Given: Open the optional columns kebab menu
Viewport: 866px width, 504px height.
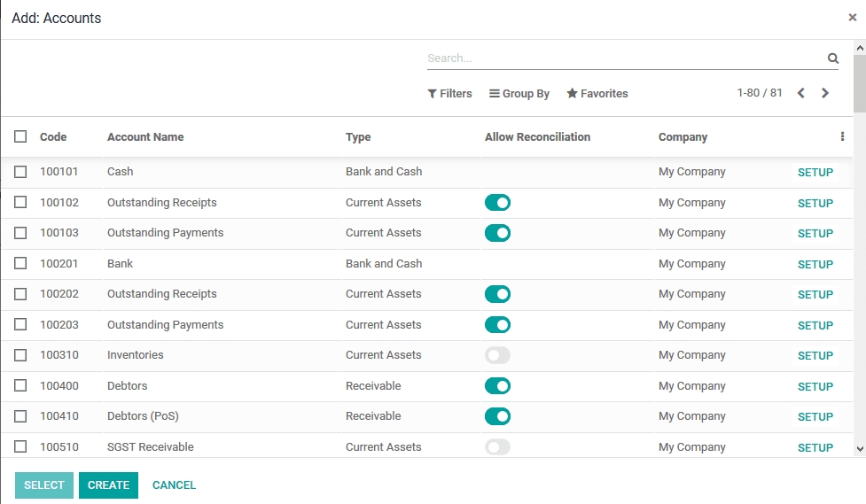Looking at the screenshot, I should click(842, 137).
